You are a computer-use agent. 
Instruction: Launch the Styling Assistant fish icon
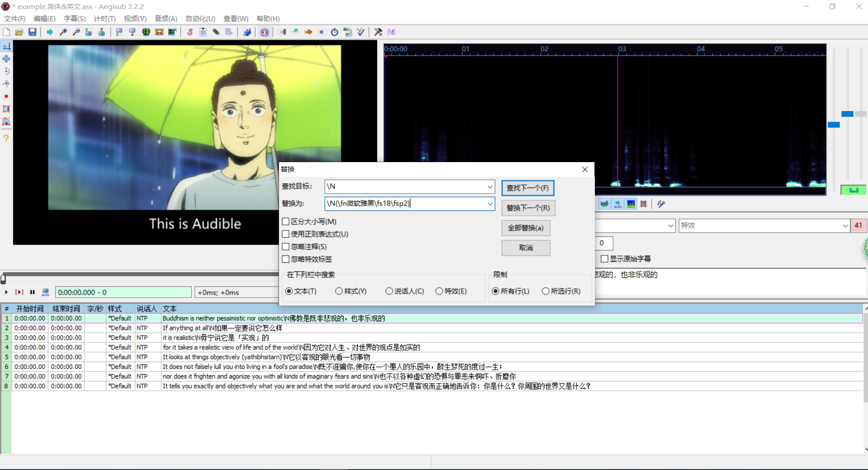click(x=308, y=32)
